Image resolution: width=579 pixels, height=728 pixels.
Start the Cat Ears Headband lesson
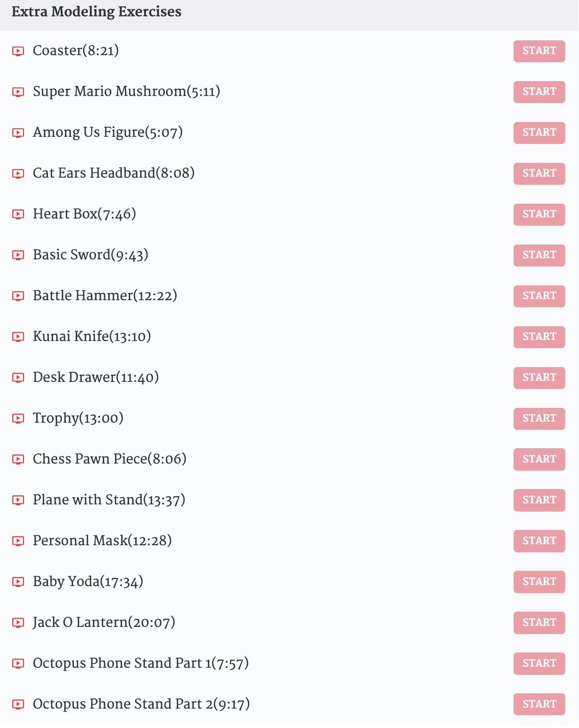click(x=539, y=174)
